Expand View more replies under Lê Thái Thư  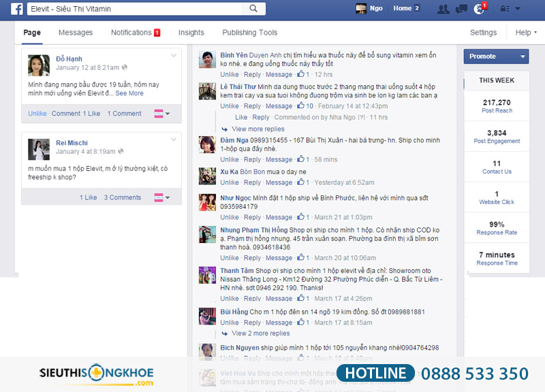click(x=258, y=129)
